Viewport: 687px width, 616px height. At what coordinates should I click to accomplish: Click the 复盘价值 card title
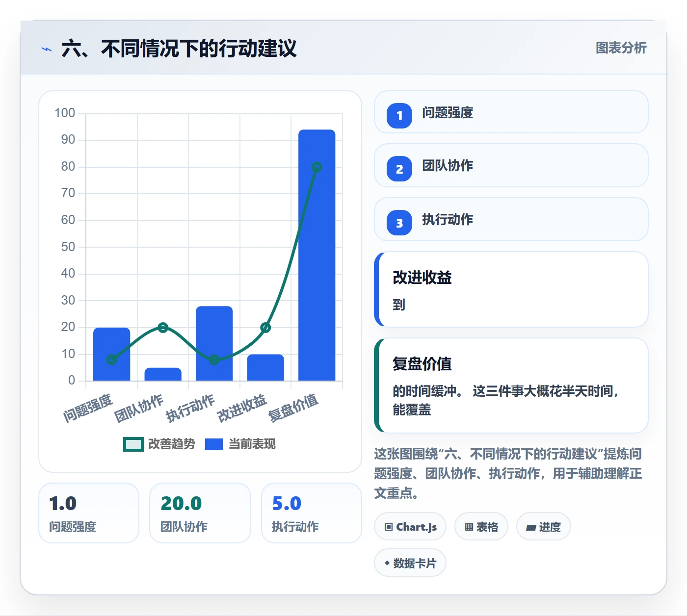pos(422,364)
